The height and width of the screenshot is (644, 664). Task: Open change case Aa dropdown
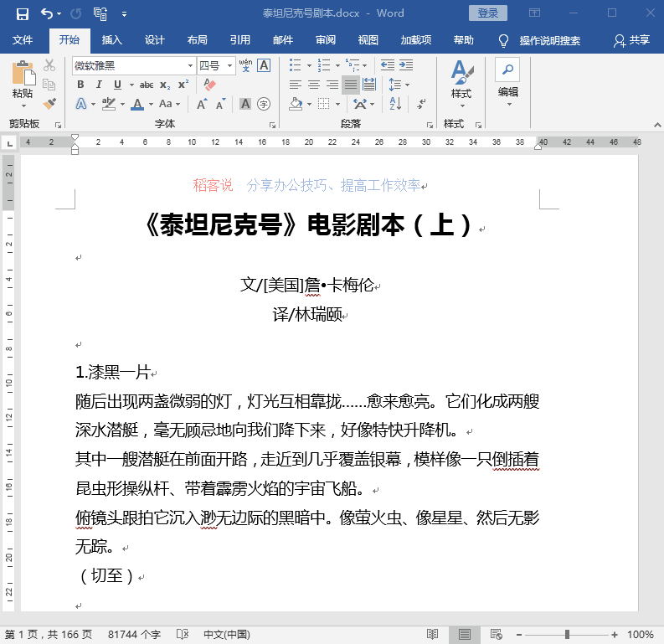pyautogui.click(x=169, y=104)
